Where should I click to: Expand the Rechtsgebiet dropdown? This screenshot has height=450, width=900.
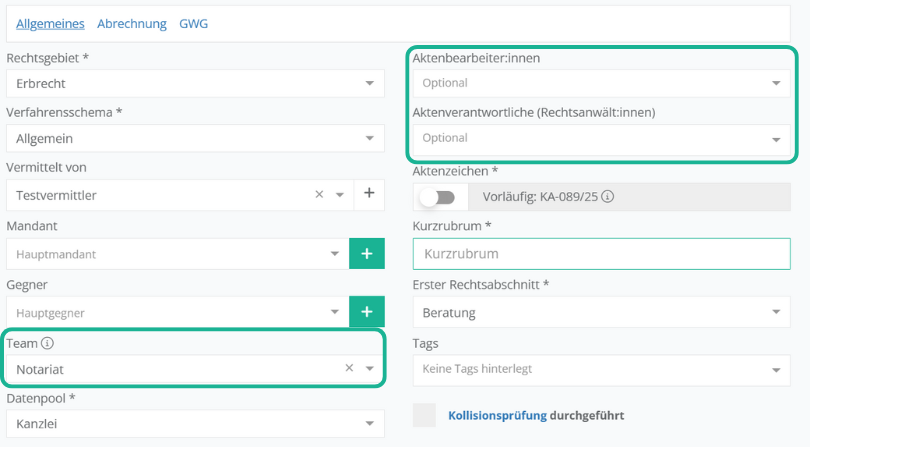tap(370, 84)
